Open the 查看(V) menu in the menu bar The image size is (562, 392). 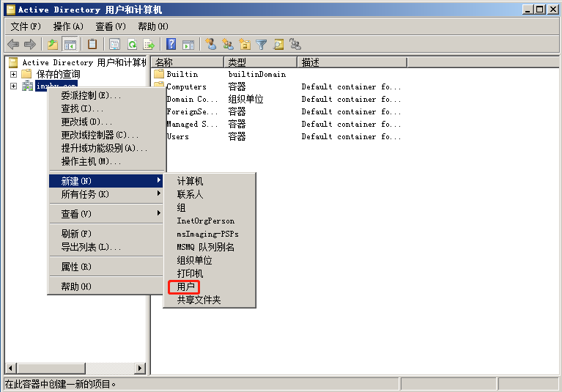tap(111, 26)
